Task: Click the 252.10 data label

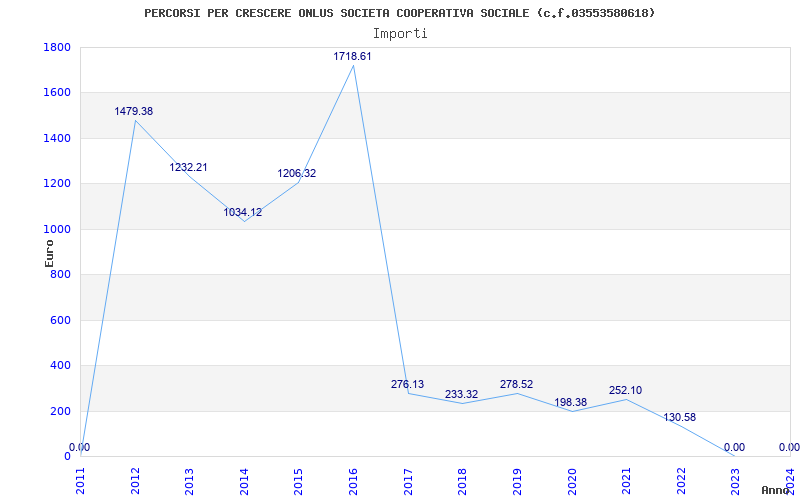Action: tap(626, 391)
